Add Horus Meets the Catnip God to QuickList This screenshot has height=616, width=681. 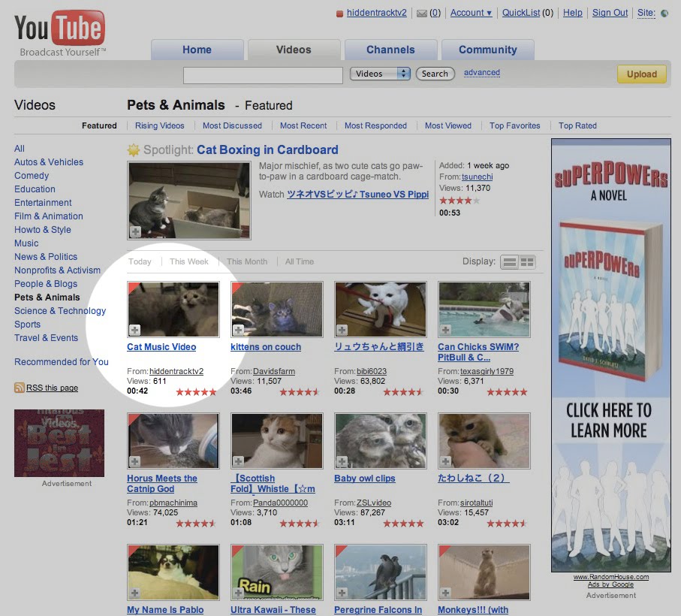[134, 461]
